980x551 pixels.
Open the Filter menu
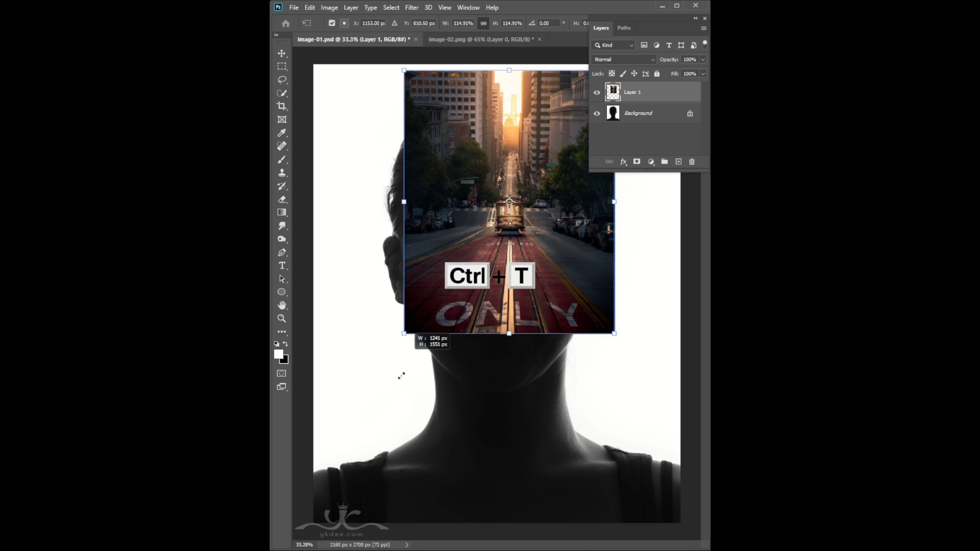tap(412, 8)
